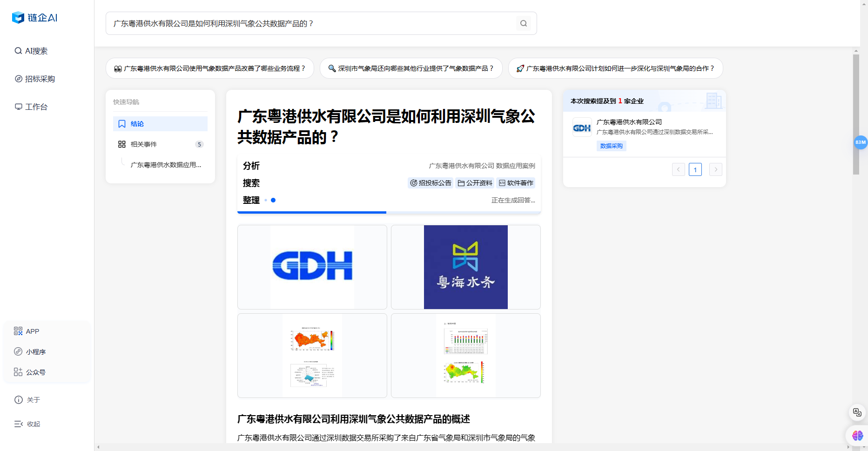Select suggestion about 其他行业提供了气象数据产品
The image size is (868, 451).
pyautogui.click(x=411, y=68)
